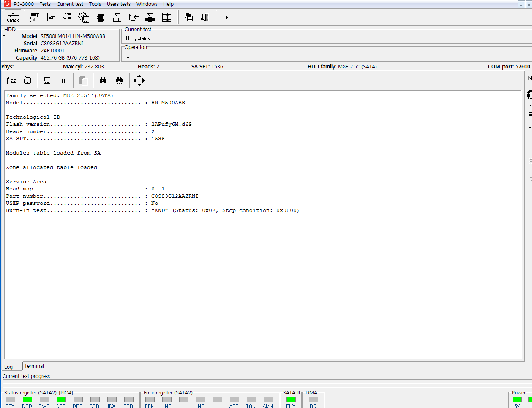The height and width of the screenshot is (408, 532).
Task: Pause logging with the pause icon
Action: [63, 81]
